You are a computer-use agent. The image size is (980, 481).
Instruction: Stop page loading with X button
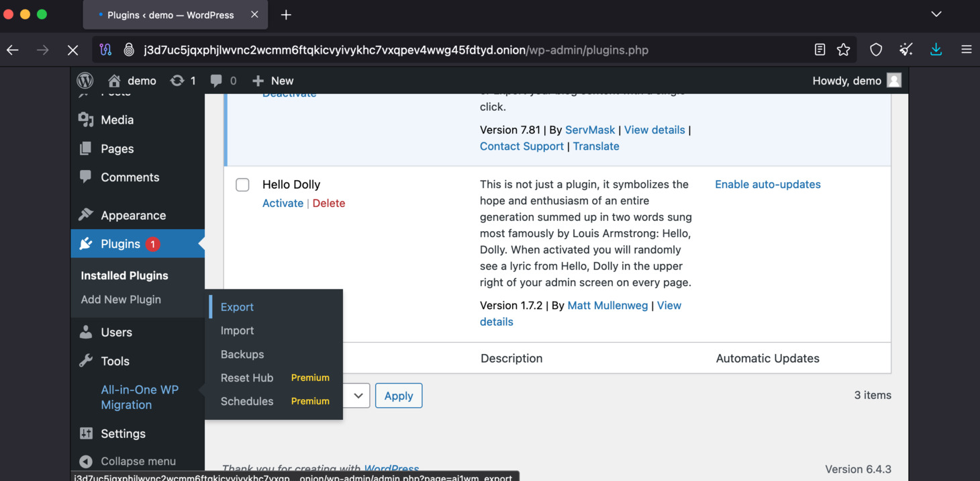[x=73, y=50]
